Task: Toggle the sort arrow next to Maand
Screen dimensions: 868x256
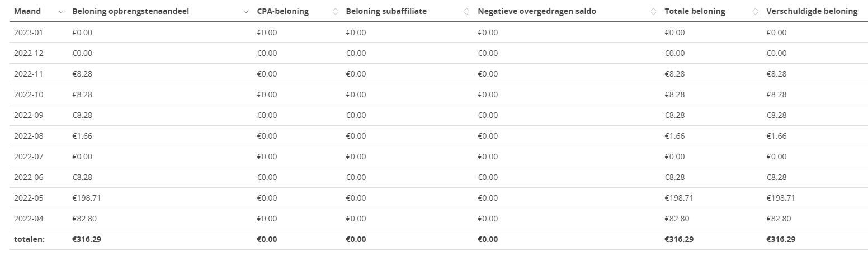Action: coord(61,12)
